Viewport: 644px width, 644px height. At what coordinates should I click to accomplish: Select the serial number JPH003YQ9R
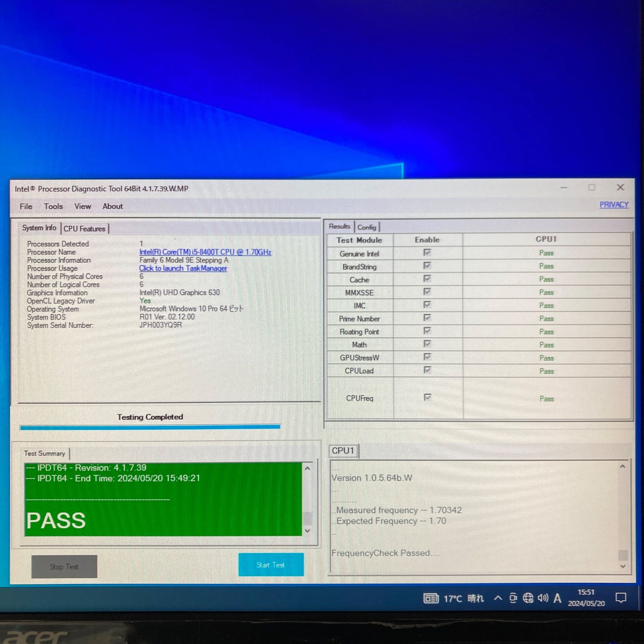161,325
